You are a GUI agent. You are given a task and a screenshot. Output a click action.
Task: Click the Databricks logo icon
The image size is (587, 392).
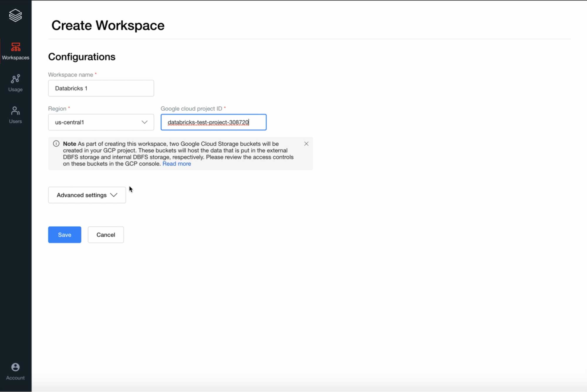(x=15, y=15)
